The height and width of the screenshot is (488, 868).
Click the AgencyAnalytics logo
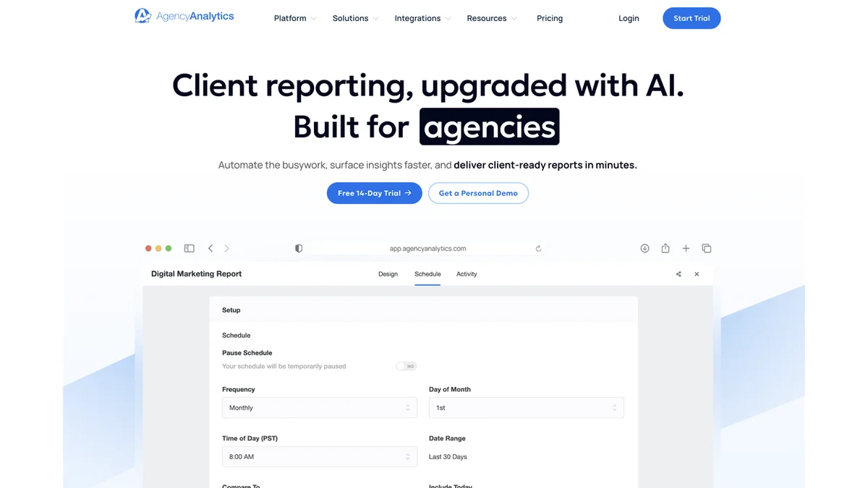184,16
